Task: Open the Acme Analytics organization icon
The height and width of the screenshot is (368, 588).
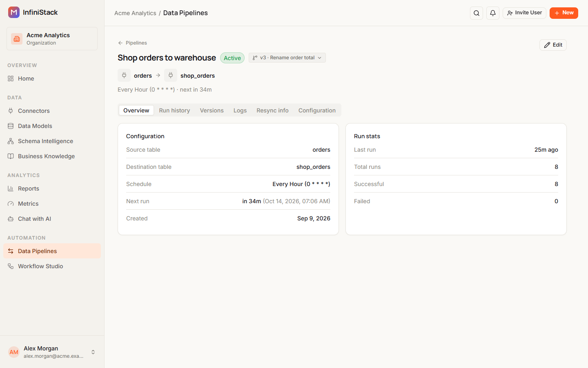Action: click(x=17, y=39)
